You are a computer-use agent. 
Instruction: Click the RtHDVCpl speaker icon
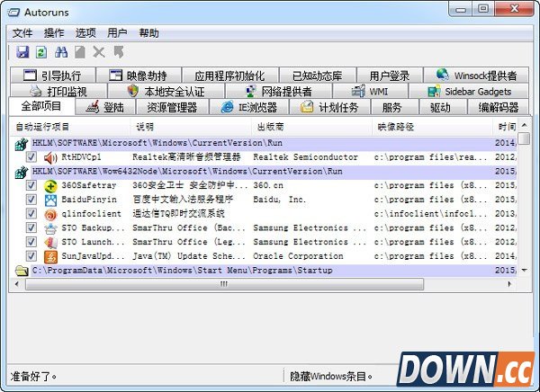(x=50, y=157)
